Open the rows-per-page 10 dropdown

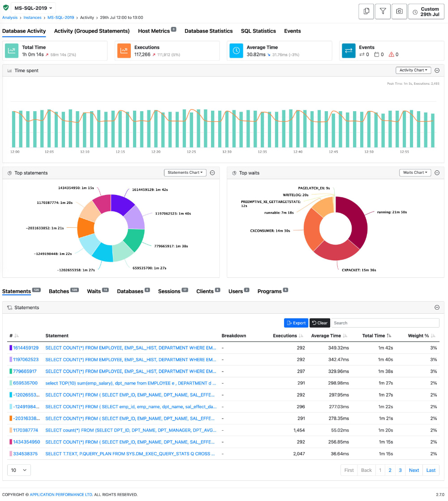tap(18, 470)
